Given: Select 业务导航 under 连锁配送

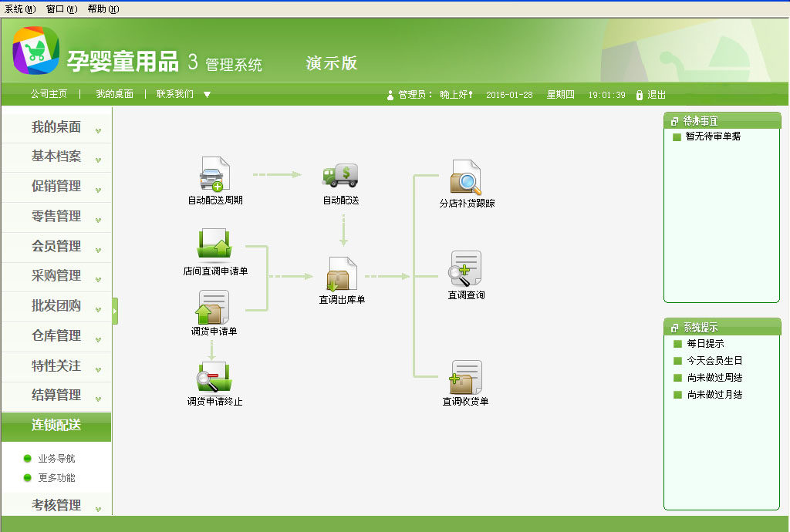Looking at the screenshot, I should click(x=56, y=459).
